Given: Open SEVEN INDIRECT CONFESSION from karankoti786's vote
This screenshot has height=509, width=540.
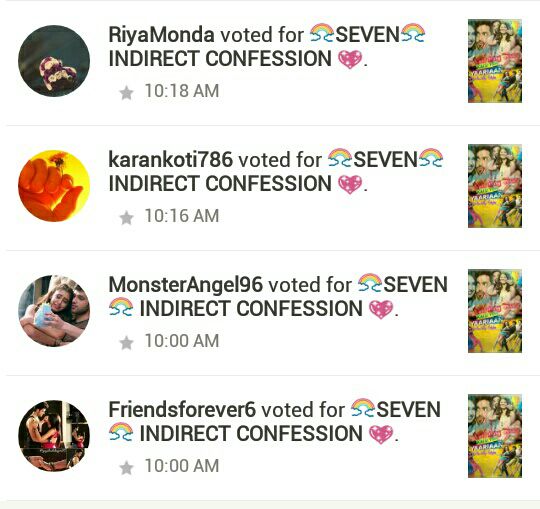Looking at the screenshot, I should click(x=276, y=172).
